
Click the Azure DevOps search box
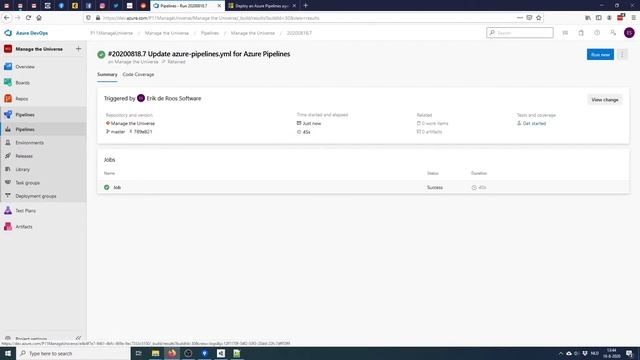click(520, 33)
